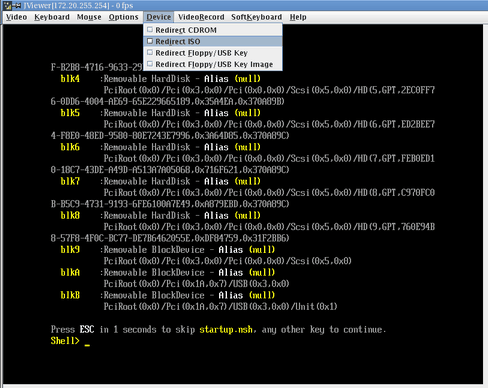Click the JViewer window title text
488x388 pixels.
tap(78, 5)
